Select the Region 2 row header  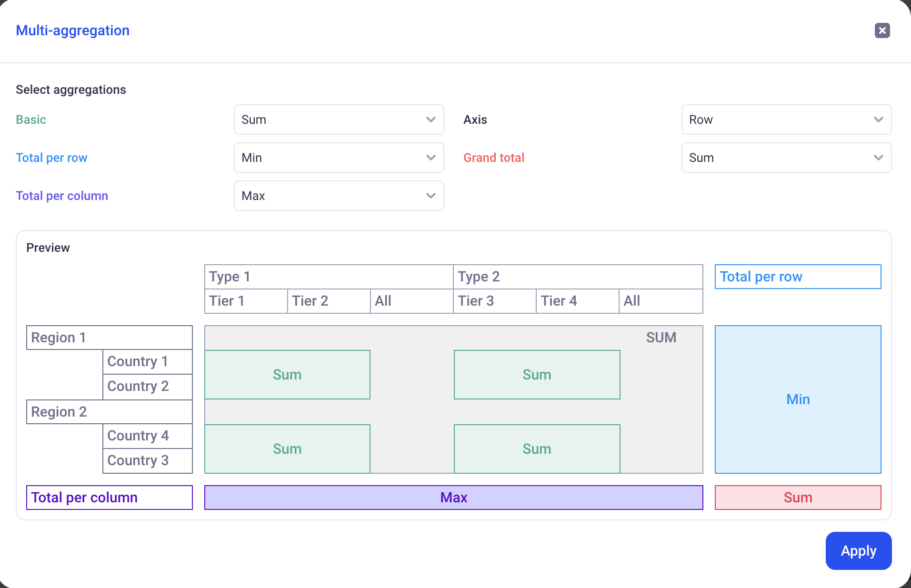tap(110, 412)
